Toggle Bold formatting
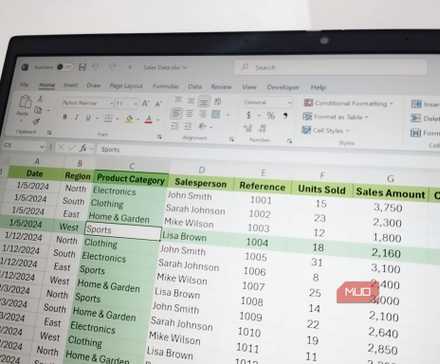Image resolution: width=440 pixels, height=364 pixels. 65,117
